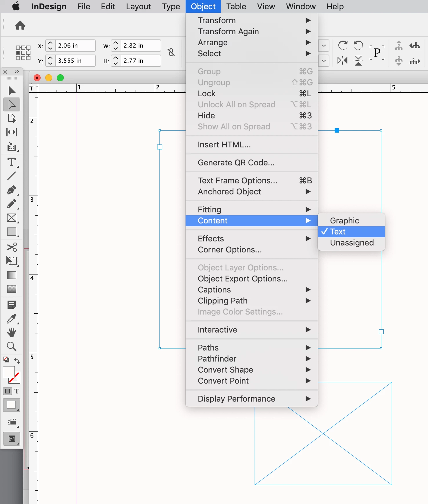Swap fill and stroke colors
428x504 pixels.
(x=17, y=361)
